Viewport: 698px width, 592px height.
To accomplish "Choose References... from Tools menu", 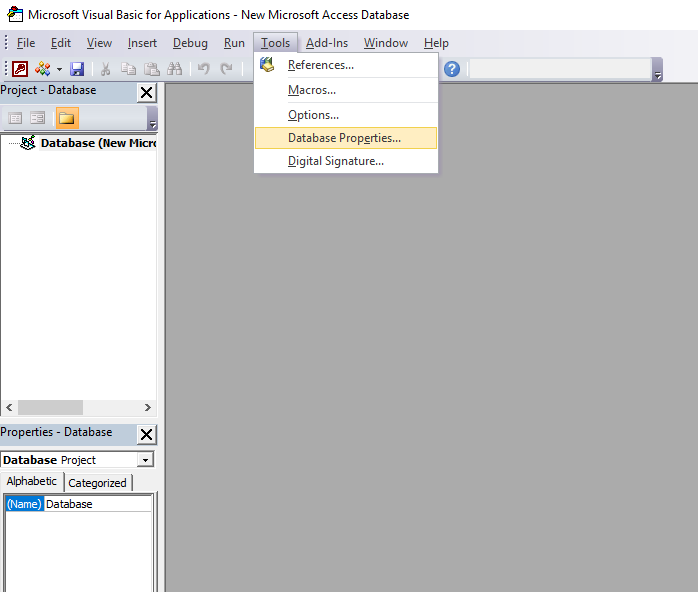I will (346, 65).
